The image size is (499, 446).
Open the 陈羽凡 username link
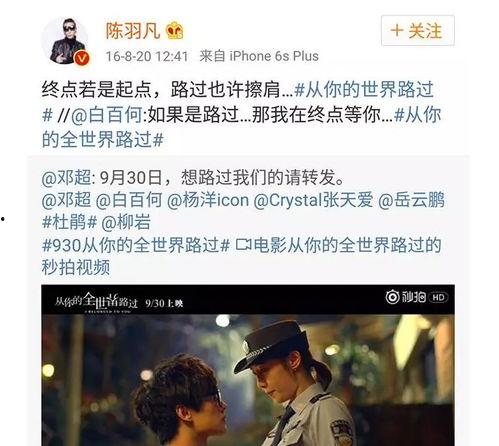pos(133,31)
